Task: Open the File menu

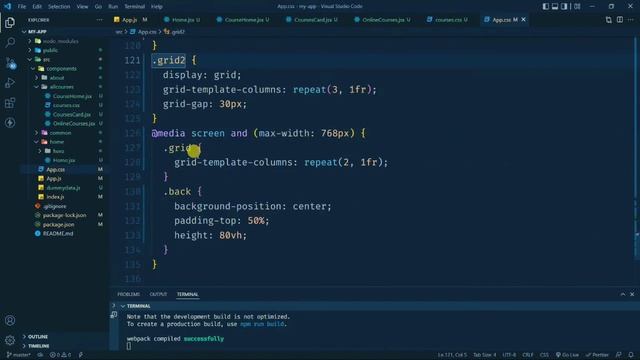Action: [x=22, y=7]
